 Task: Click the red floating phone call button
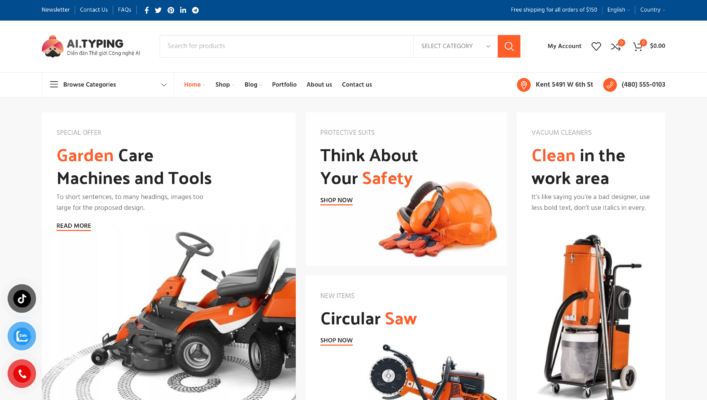pos(22,373)
